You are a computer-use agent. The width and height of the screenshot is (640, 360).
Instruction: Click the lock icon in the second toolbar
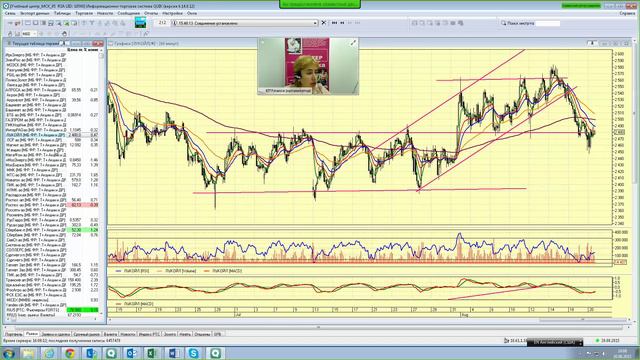(x=10, y=33)
